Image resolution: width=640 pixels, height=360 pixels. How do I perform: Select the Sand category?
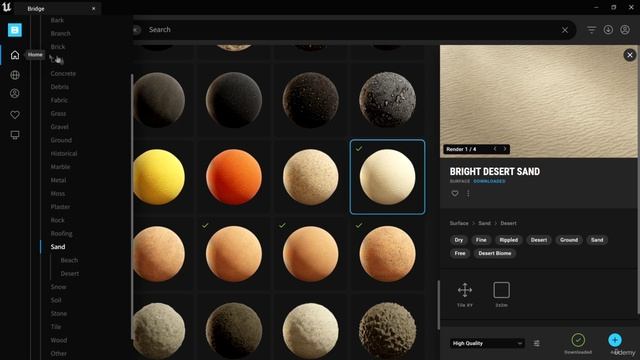58,247
